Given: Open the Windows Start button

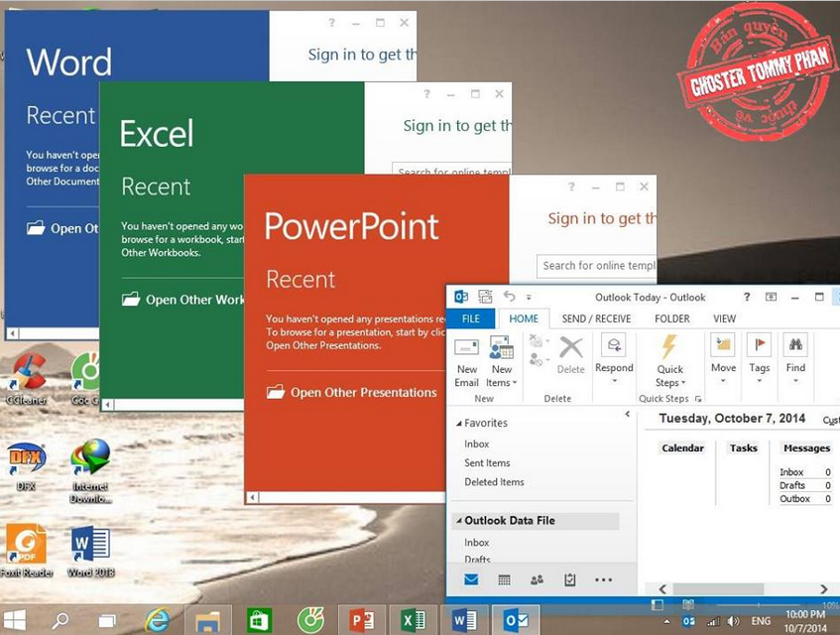Looking at the screenshot, I should (14, 620).
